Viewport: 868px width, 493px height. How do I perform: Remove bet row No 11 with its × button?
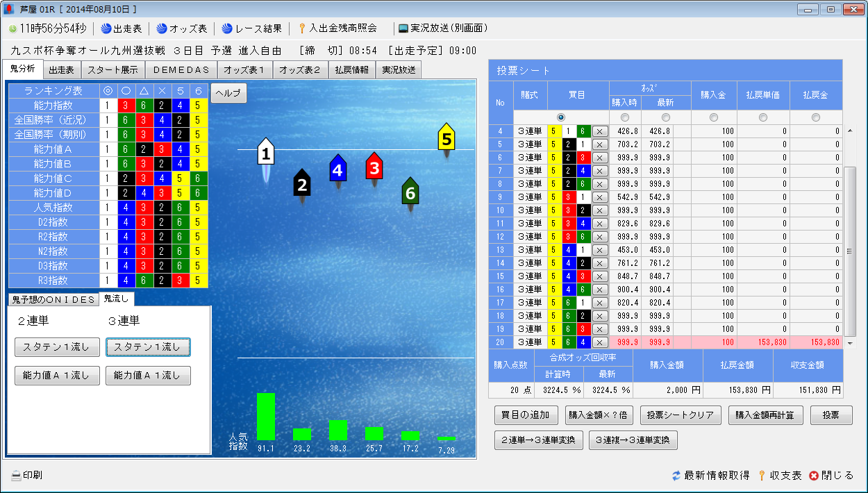click(x=600, y=223)
